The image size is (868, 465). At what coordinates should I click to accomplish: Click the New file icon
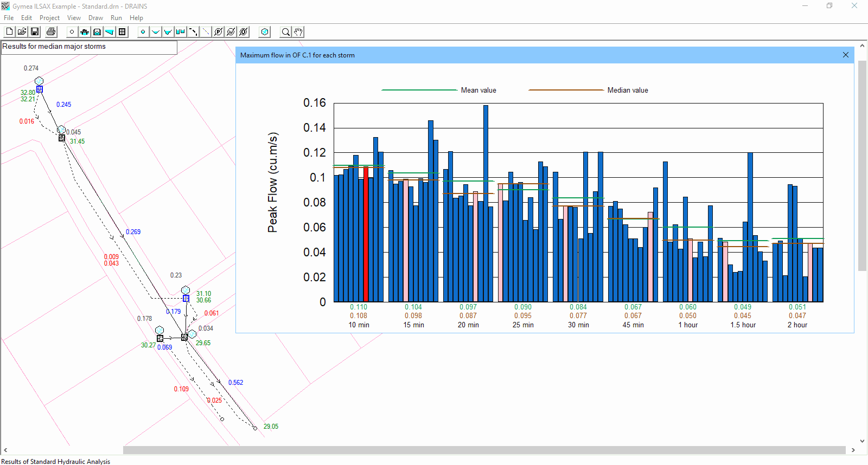(9, 32)
